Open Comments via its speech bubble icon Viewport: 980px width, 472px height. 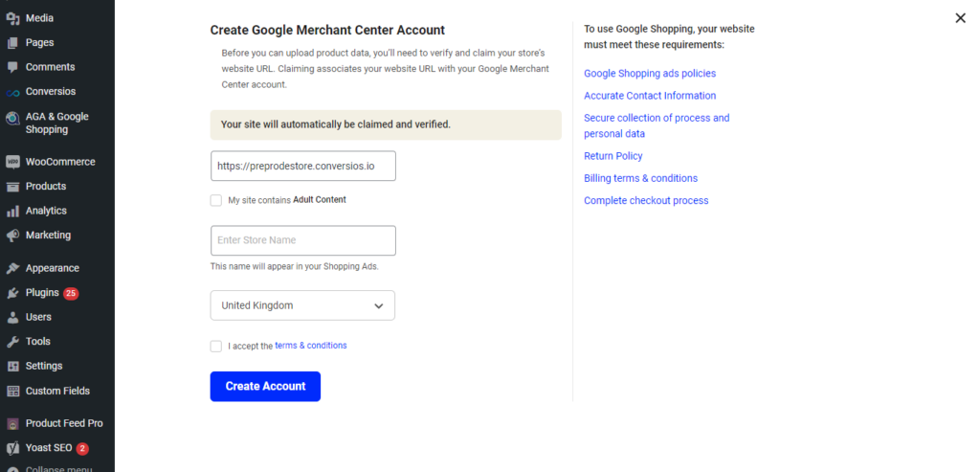[x=12, y=68]
